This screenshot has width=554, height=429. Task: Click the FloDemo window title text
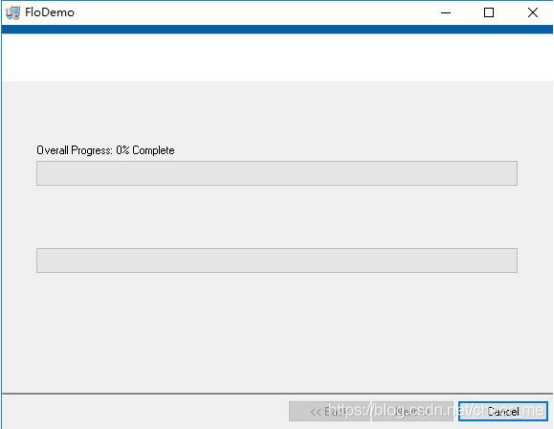coord(49,12)
